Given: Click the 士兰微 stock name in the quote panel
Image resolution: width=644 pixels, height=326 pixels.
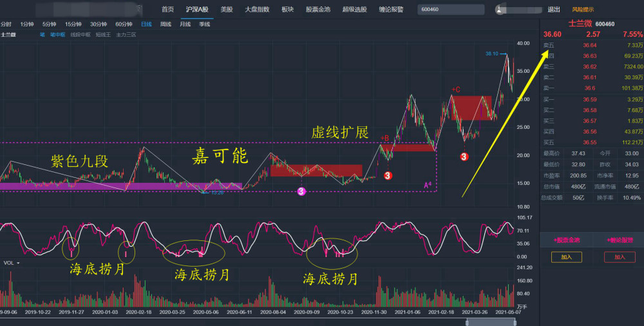Looking at the screenshot, I should point(580,24).
